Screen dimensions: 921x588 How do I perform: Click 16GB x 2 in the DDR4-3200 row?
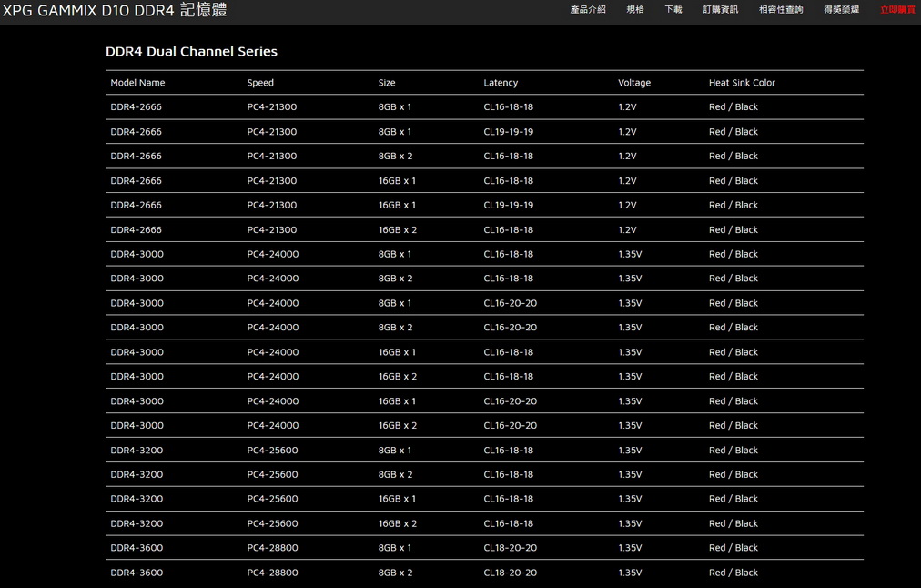(398, 524)
